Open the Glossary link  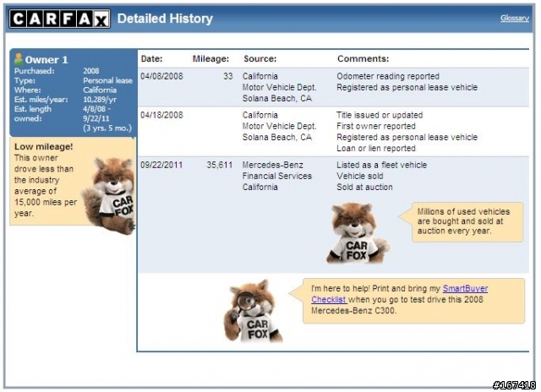pos(515,19)
